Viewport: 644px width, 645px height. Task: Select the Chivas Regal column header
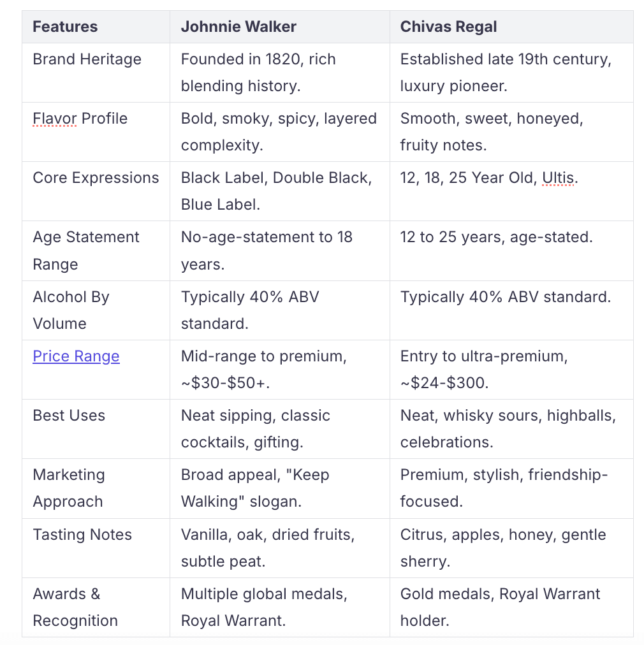click(448, 27)
